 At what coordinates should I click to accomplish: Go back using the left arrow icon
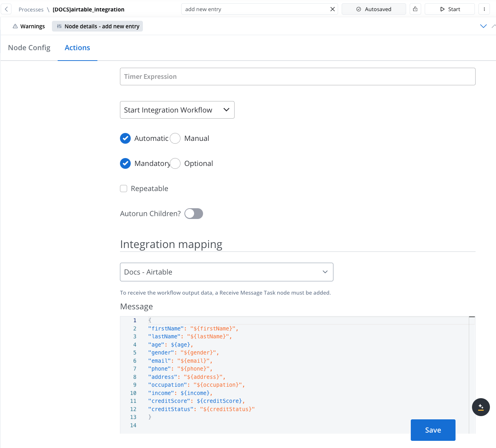6,9
